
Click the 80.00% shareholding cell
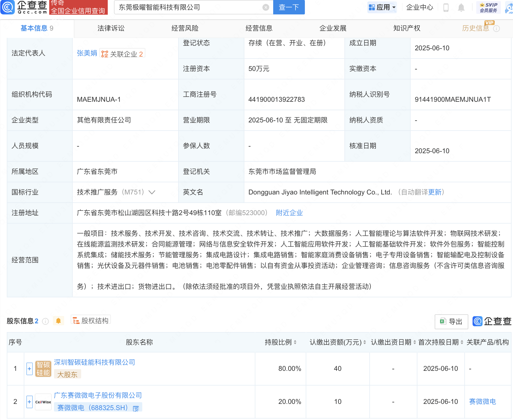pos(290,369)
